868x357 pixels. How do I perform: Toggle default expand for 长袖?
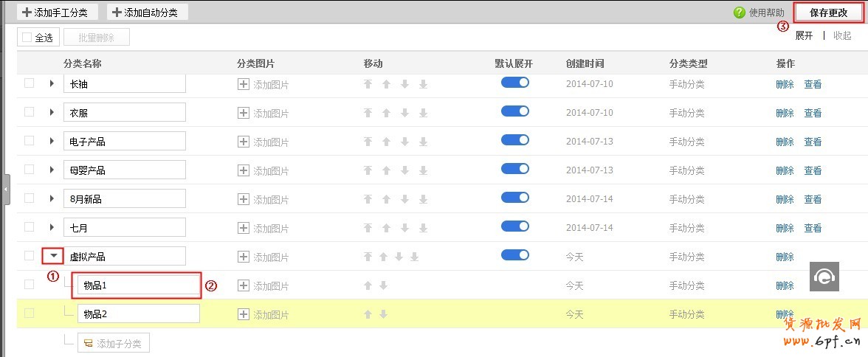(x=515, y=83)
